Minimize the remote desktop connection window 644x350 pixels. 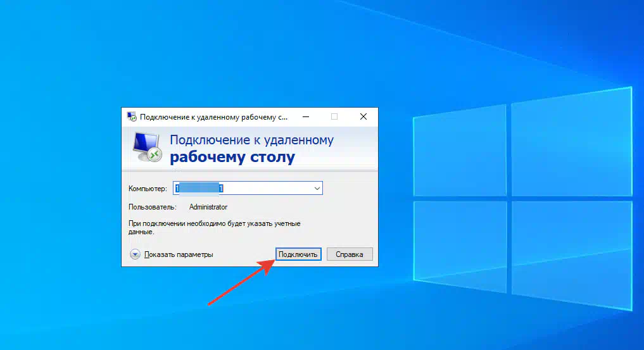pyautogui.click(x=306, y=117)
